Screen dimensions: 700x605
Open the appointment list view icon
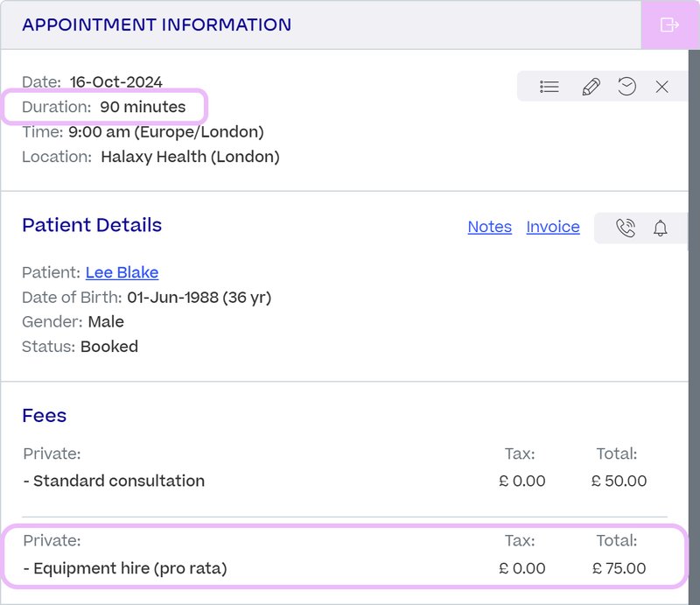[x=549, y=86]
